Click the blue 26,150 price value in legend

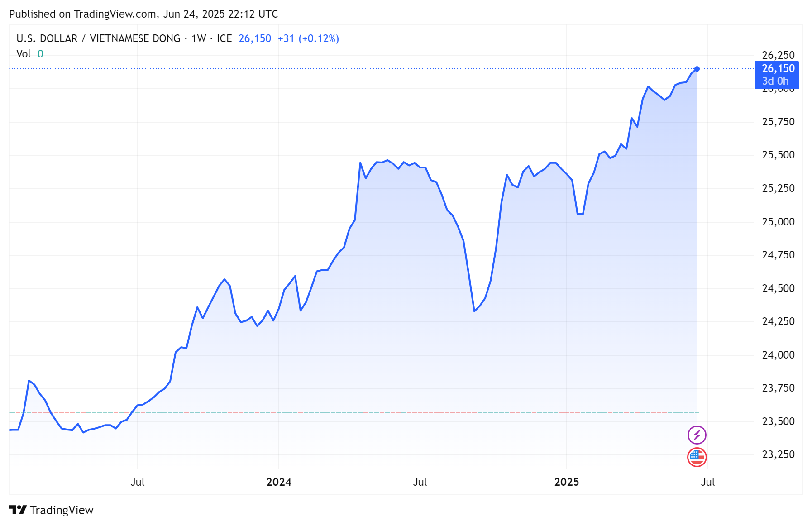pos(254,38)
